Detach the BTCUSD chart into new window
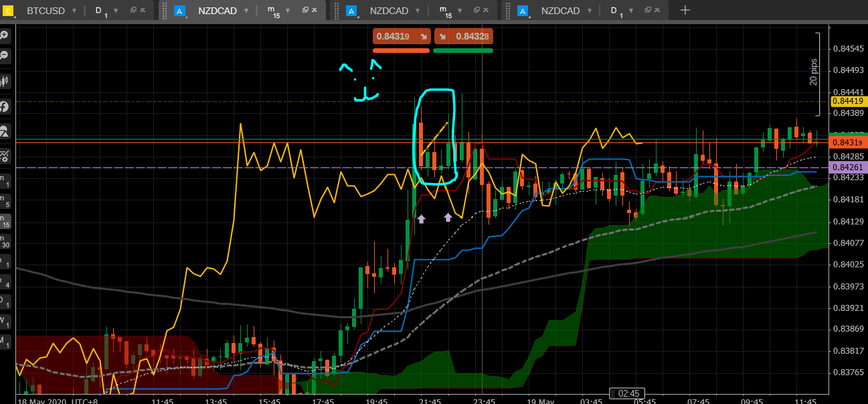Image resolution: width=868 pixels, height=404 pixels. click(x=133, y=10)
